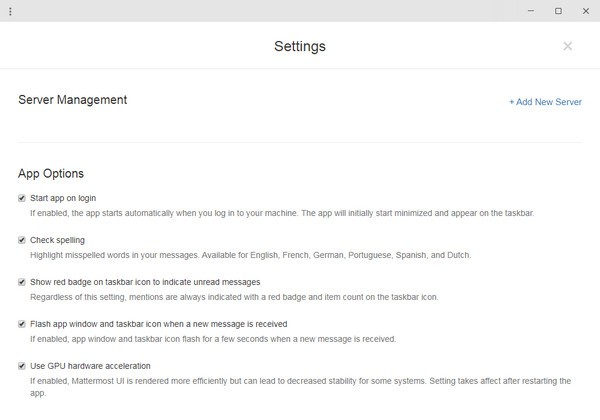Turn off the GPU hardware acceleration checkbox

pyautogui.click(x=22, y=366)
